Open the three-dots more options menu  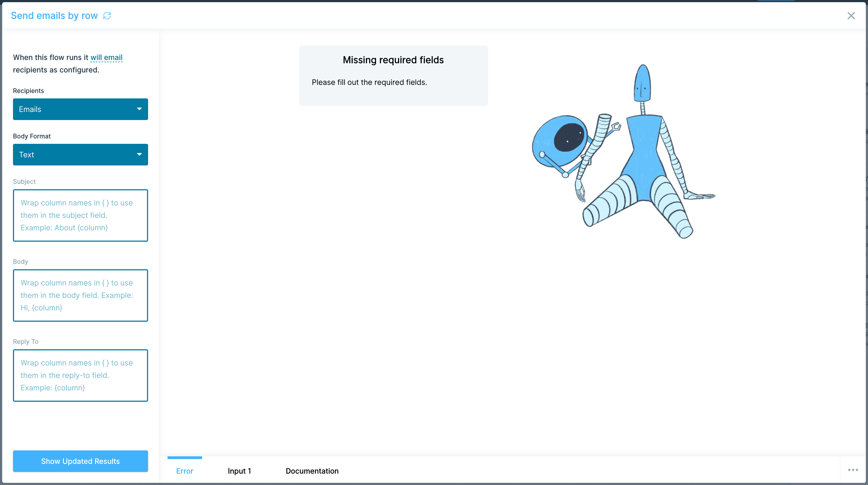click(x=853, y=470)
